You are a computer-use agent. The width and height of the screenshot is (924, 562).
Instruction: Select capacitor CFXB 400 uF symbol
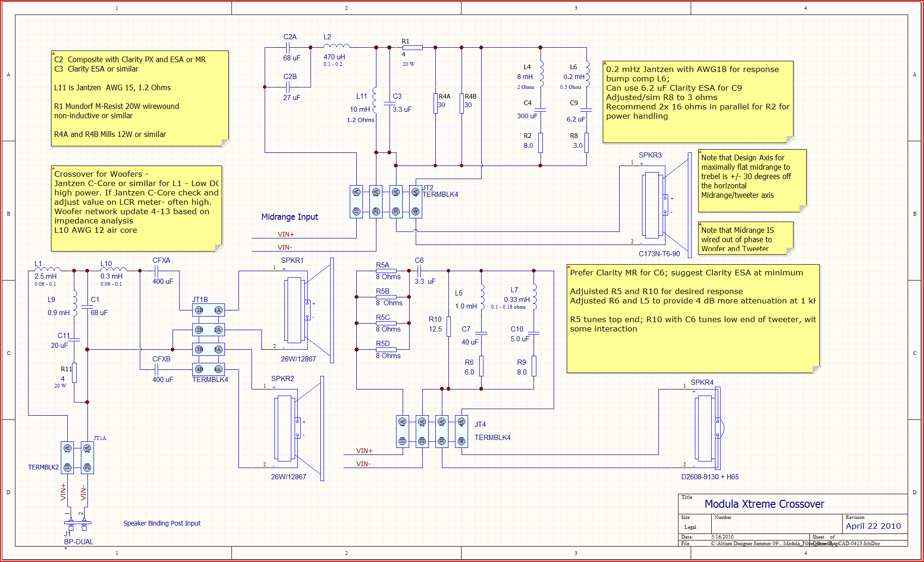[x=157, y=369]
